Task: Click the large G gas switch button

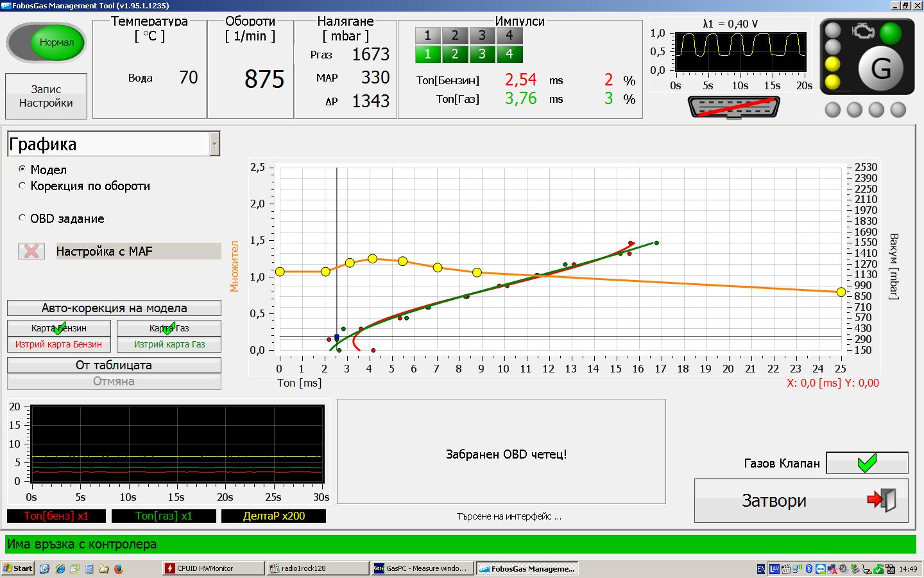Action: (882, 68)
